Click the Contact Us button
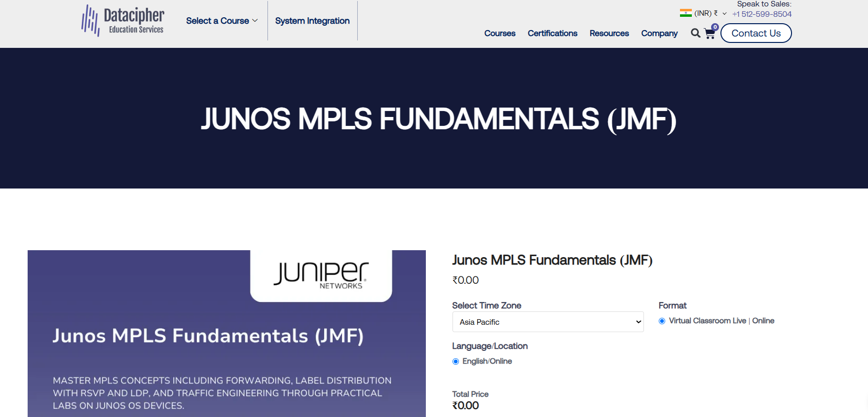Viewport: 868px width, 417px height. (756, 33)
